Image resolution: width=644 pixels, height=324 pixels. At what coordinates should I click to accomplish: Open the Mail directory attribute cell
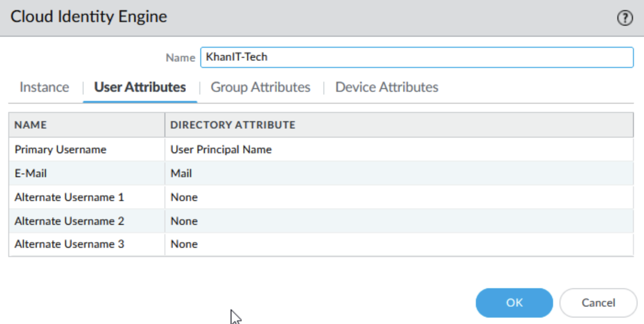click(181, 173)
